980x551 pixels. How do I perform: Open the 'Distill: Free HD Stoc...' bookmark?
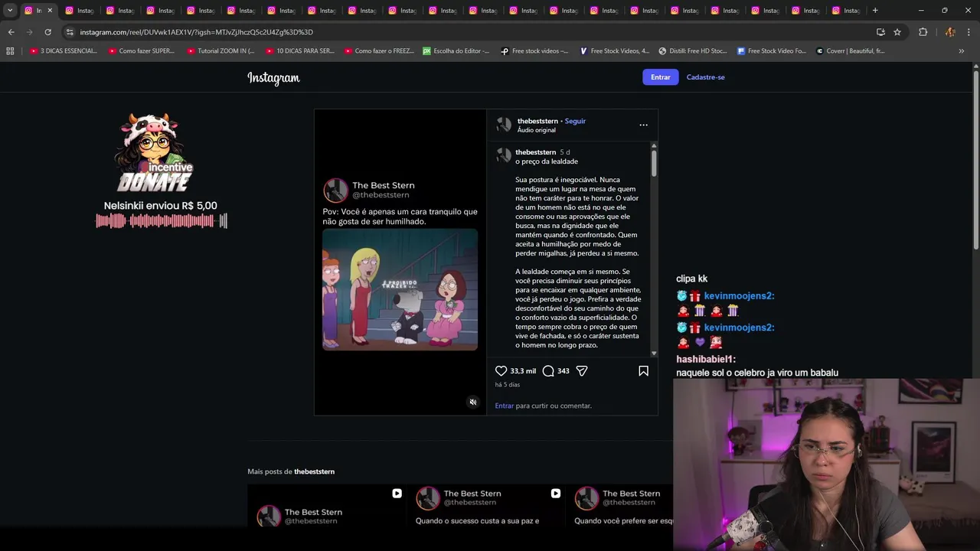point(693,51)
